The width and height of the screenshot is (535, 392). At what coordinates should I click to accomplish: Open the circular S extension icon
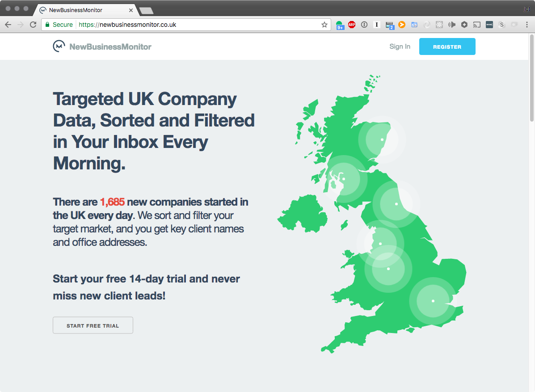501,25
